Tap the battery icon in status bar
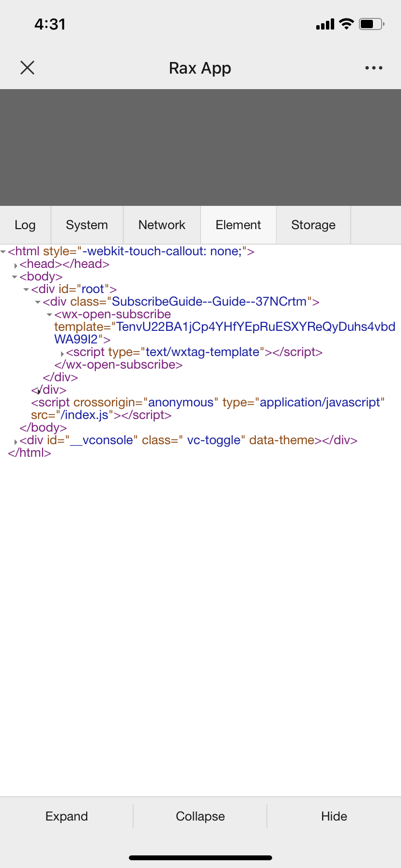 click(371, 24)
